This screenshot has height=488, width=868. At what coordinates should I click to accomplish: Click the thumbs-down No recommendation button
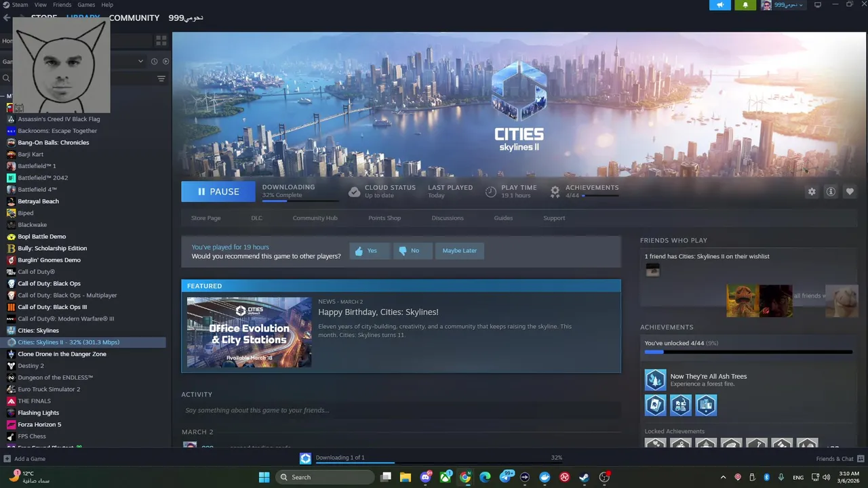pyautogui.click(x=412, y=251)
